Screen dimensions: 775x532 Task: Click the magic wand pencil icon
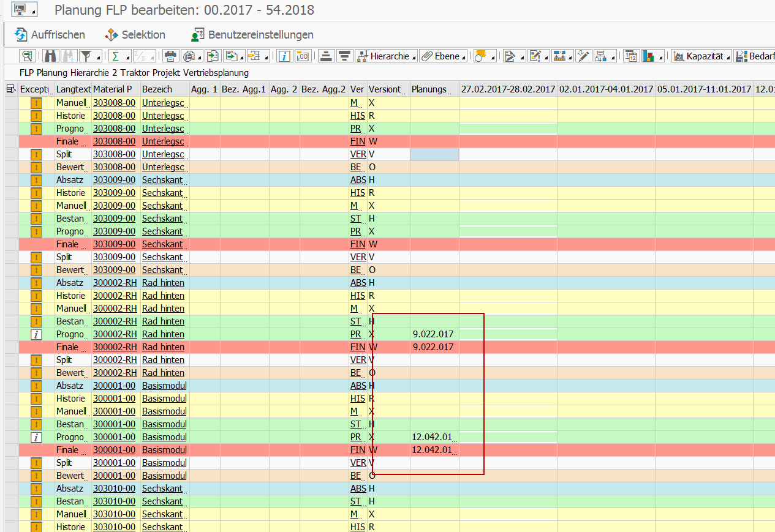pos(583,56)
